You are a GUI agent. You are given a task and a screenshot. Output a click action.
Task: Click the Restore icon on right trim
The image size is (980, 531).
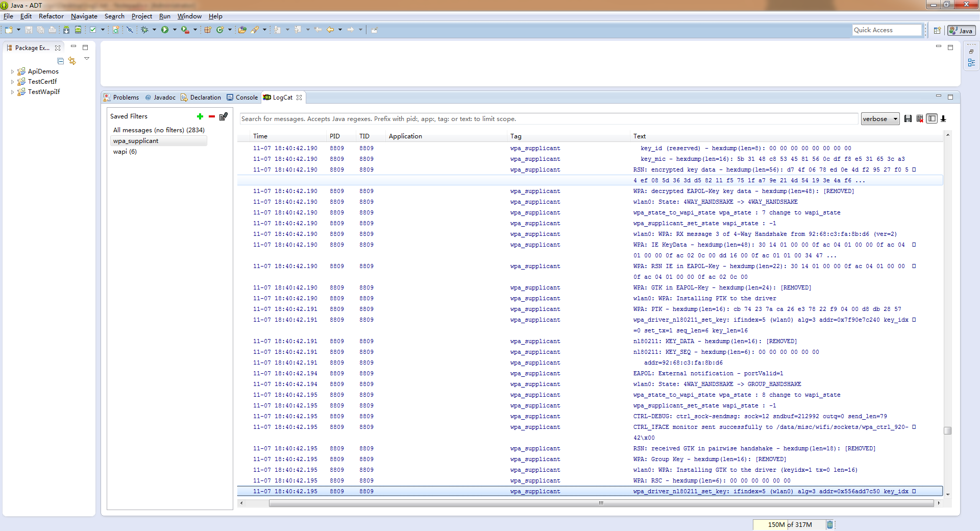971,52
